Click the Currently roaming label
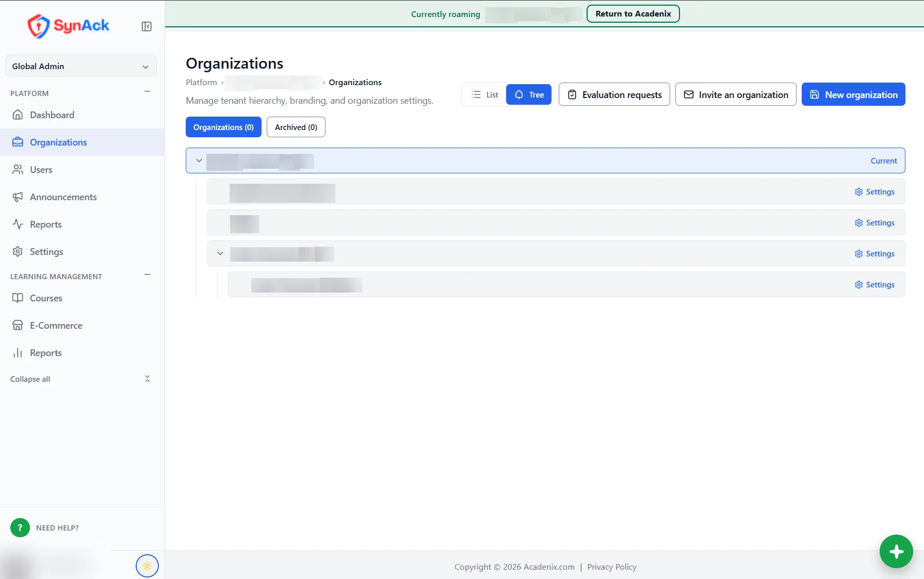The height and width of the screenshot is (579, 924). click(x=445, y=14)
